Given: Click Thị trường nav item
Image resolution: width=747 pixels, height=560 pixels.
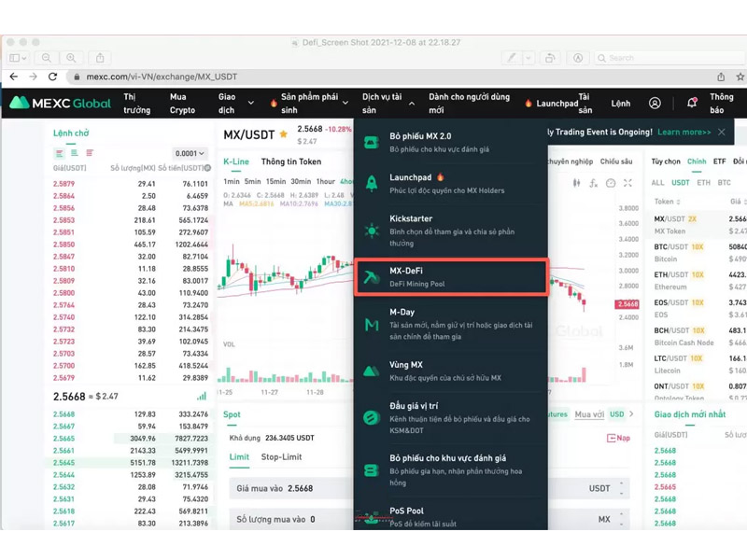Looking at the screenshot, I should (x=136, y=103).
